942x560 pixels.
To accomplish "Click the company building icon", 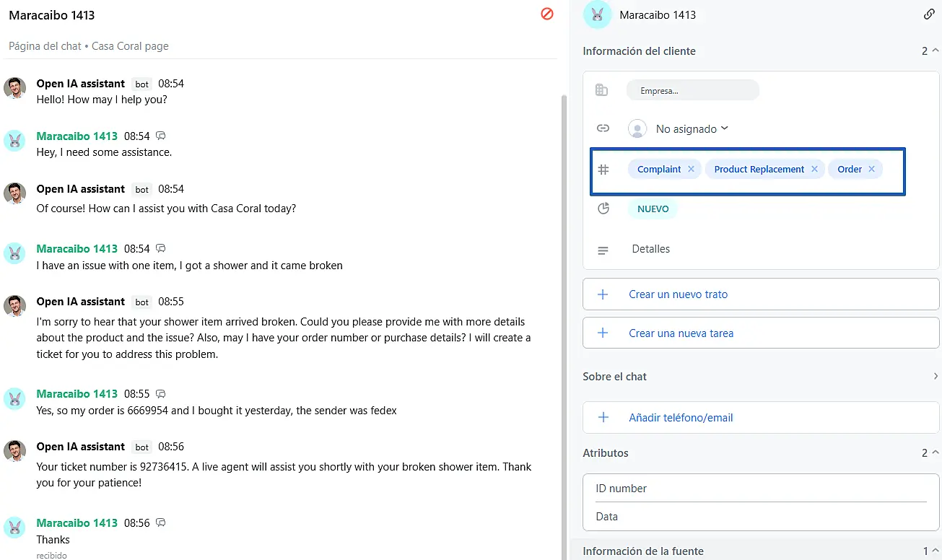I will 601,90.
